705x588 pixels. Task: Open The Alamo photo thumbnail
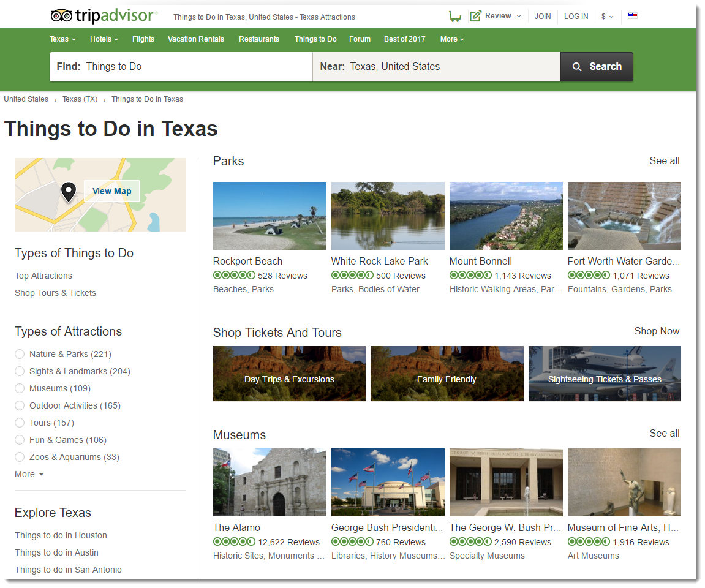270,482
